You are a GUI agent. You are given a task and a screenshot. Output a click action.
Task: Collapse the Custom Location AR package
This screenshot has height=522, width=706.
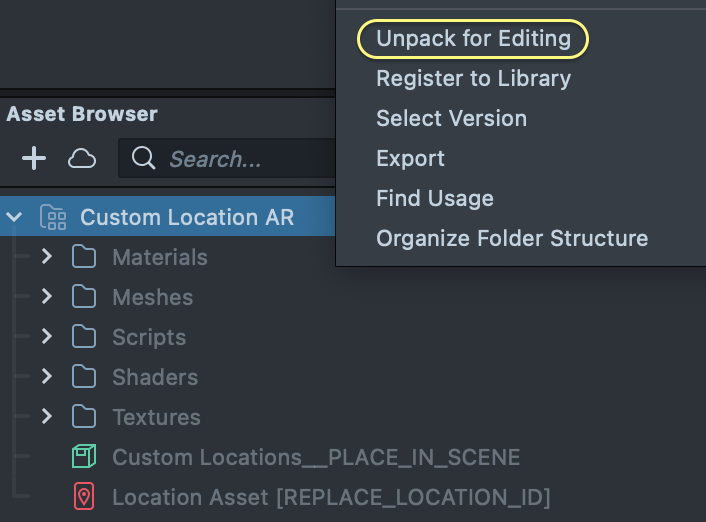15,217
